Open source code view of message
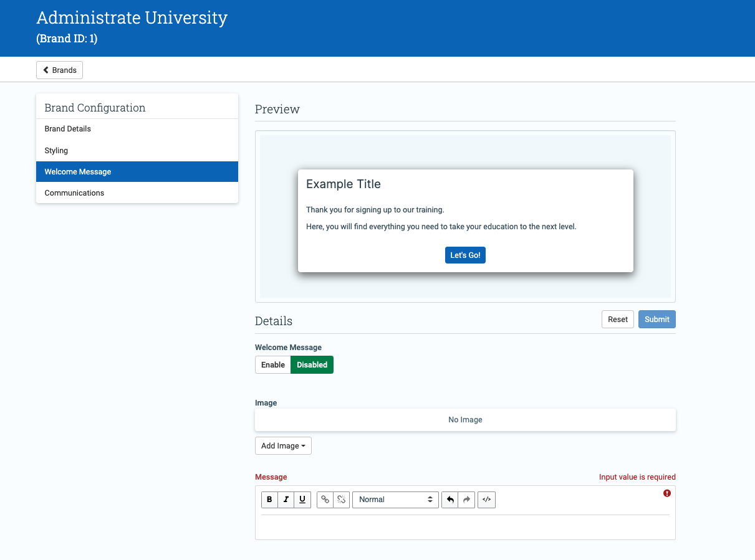The width and height of the screenshot is (755, 560). click(486, 500)
